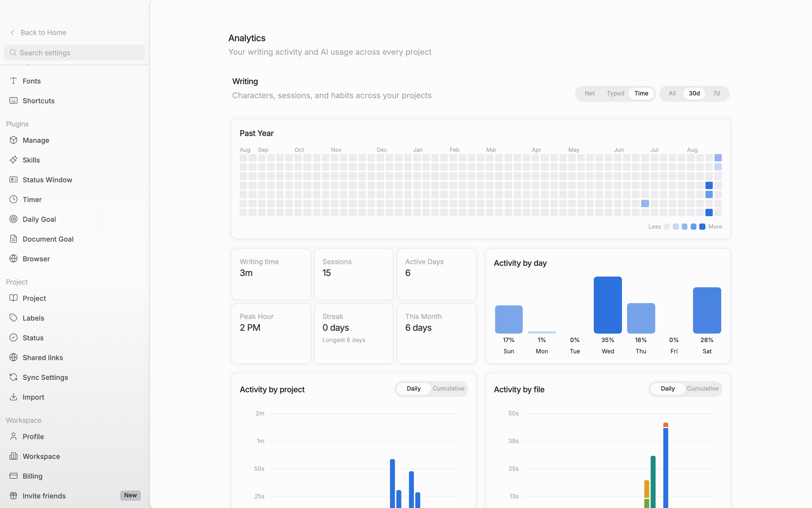The image size is (812, 508).
Task: Click the Timer clock icon
Action: coord(14,199)
